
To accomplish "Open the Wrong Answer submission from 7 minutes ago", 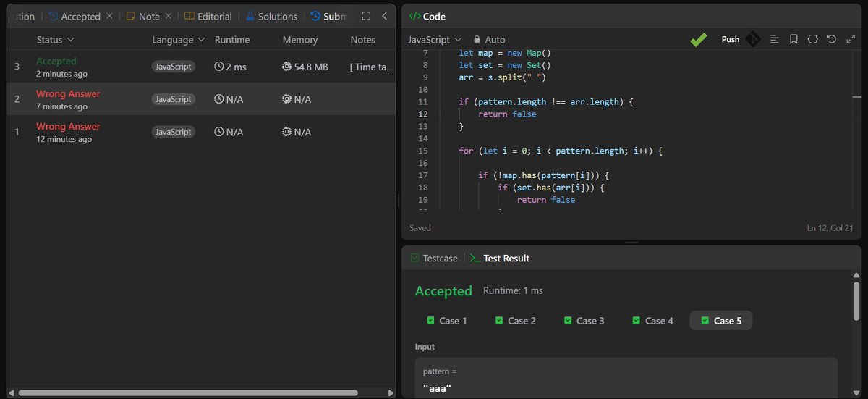I will click(202, 99).
